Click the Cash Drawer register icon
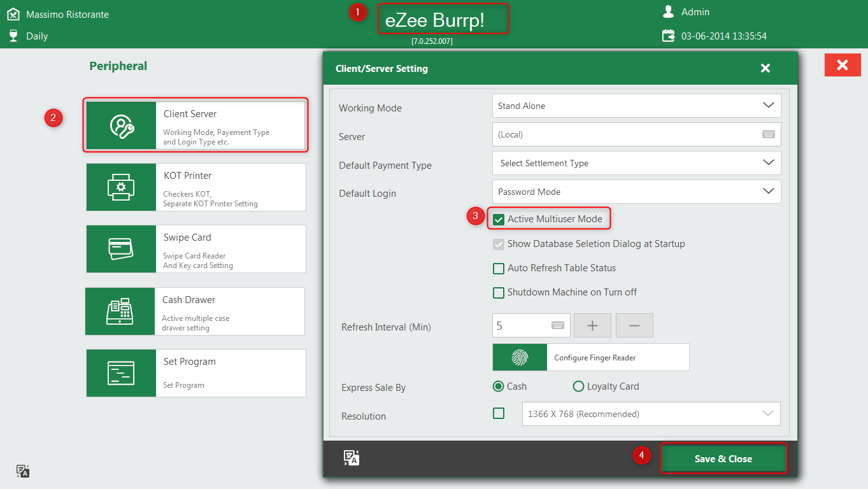This screenshot has height=489, width=868. (x=120, y=311)
